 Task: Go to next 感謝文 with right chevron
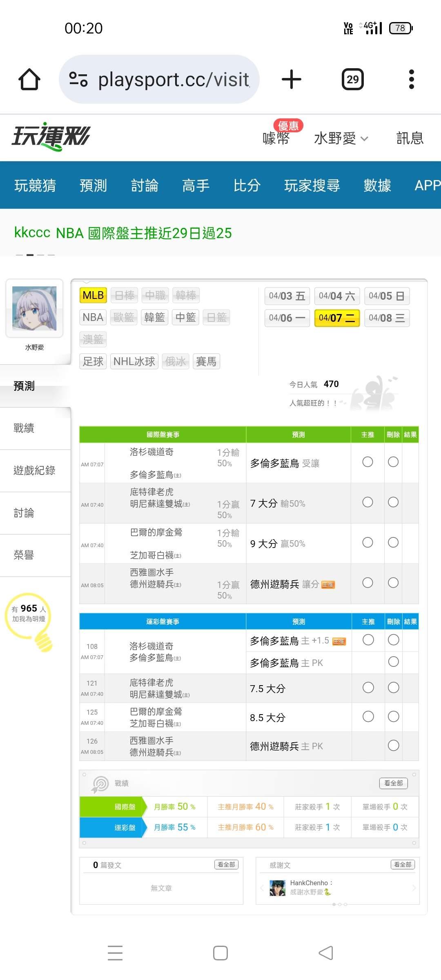[x=414, y=888]
